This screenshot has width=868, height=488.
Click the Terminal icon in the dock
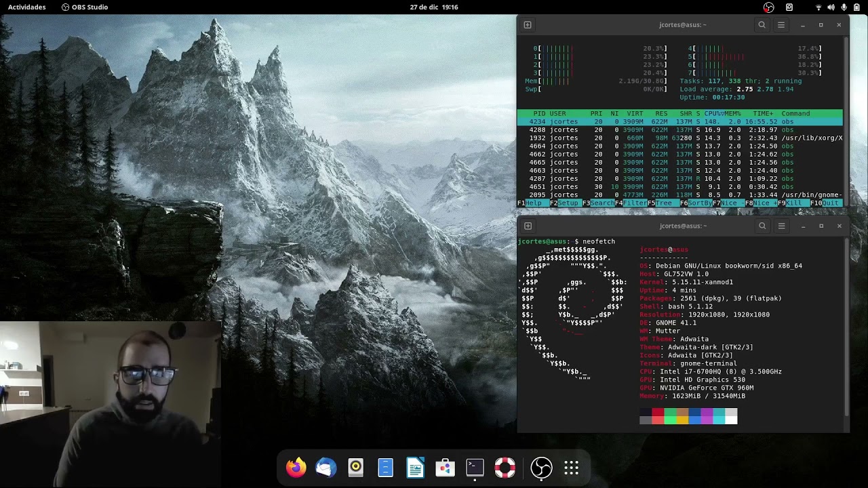[x=475, y=468]
